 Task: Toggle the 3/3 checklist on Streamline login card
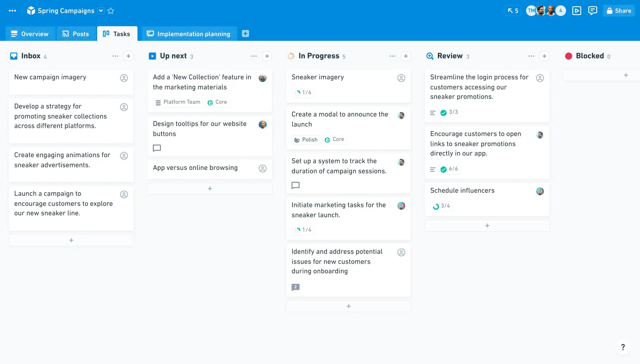(449, 112)
